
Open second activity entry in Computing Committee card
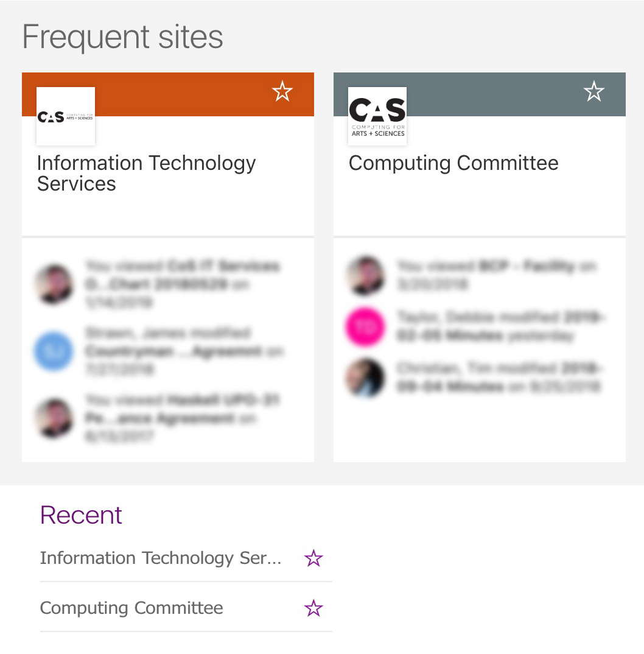pyautogui.click(x=500, y=326)
